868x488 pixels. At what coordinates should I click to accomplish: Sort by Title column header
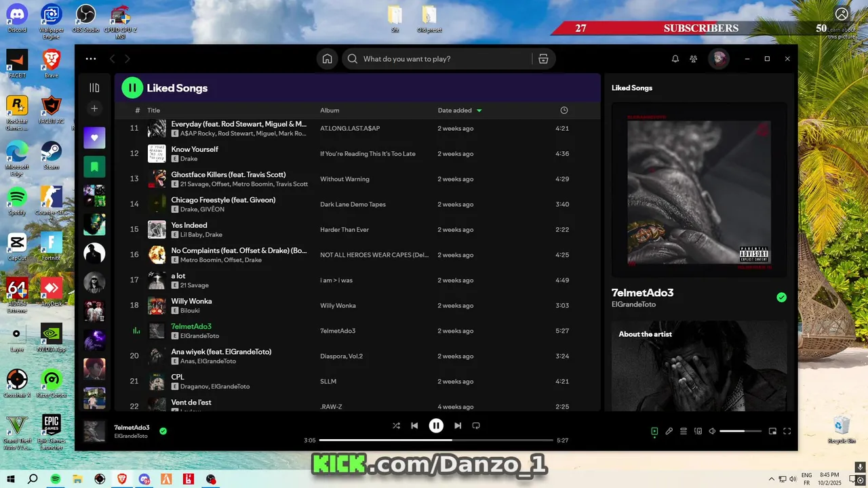point(154,110)
